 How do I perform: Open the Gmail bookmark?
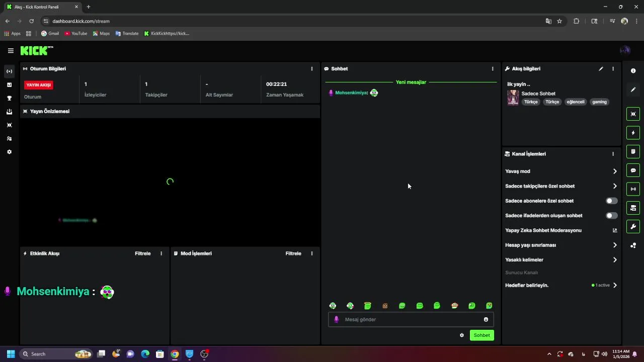[50, 34]
